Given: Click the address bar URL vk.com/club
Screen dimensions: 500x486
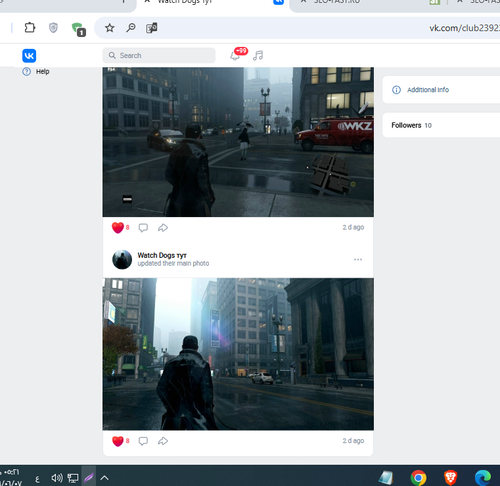Looking at the screenshot, I should click(464, 28).
